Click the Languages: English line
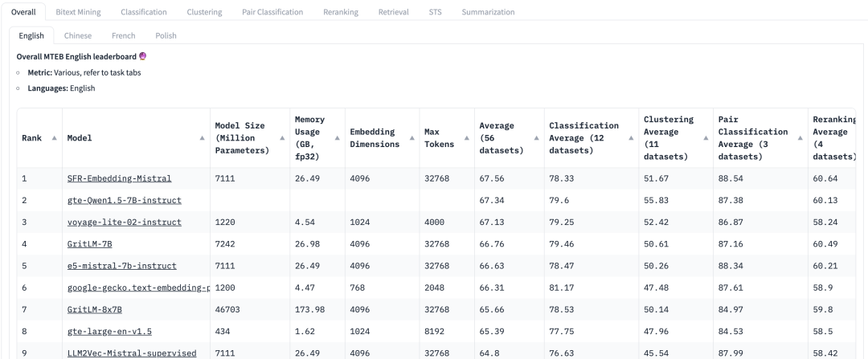The height and width of the screenshot is (359, 868). click(61, 88)
